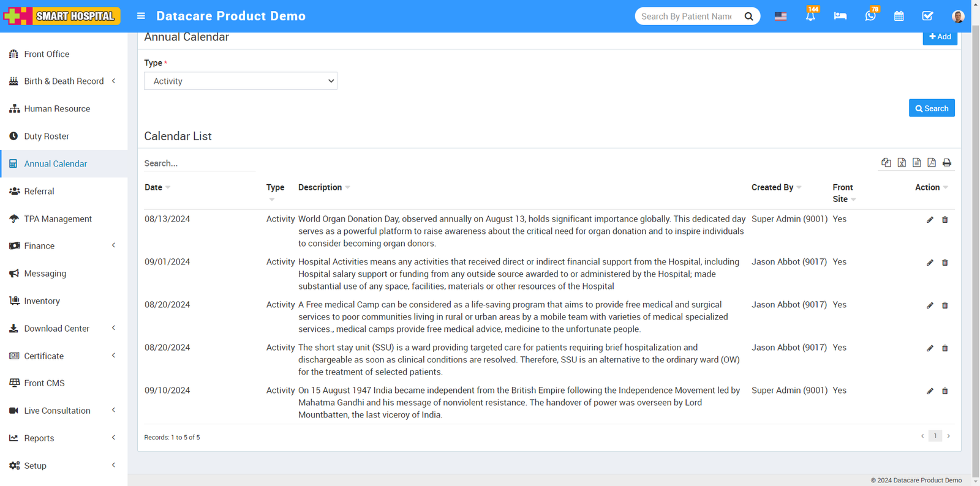
Task: Click the Add button
Action: 940,37
